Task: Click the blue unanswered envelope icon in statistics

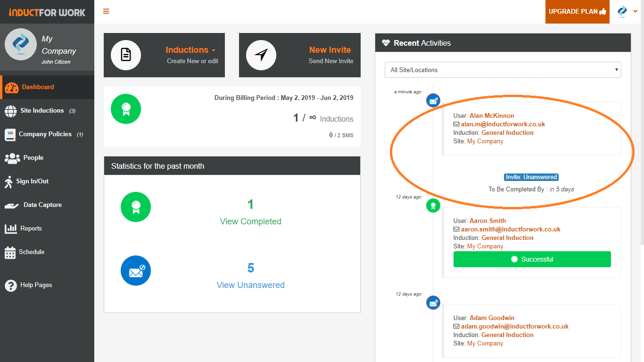Action: pos(136,271)
